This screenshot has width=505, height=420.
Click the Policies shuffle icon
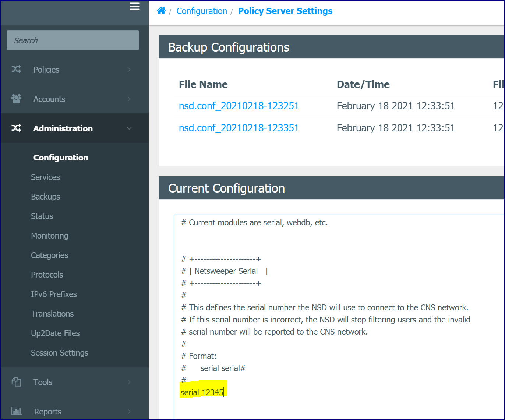coord(16,69)
